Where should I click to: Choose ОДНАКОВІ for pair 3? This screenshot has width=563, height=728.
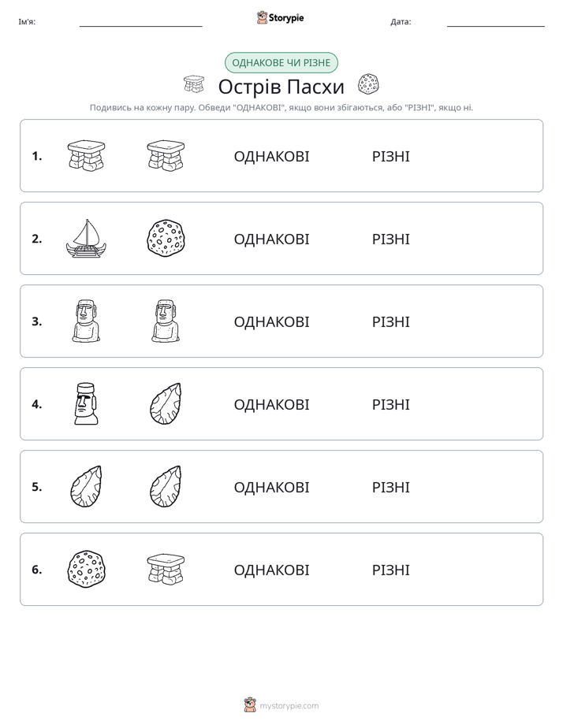[x=271, y=321]
